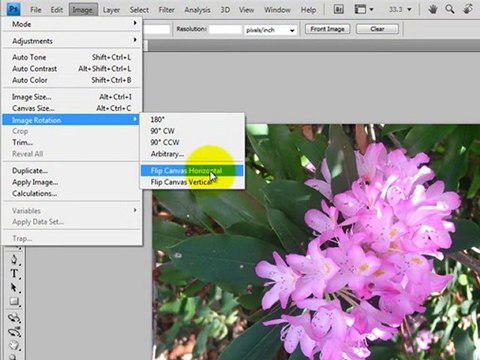
Task: Launch Adobe Bridge with the Br icon
Action: click(x=339, y=9)
